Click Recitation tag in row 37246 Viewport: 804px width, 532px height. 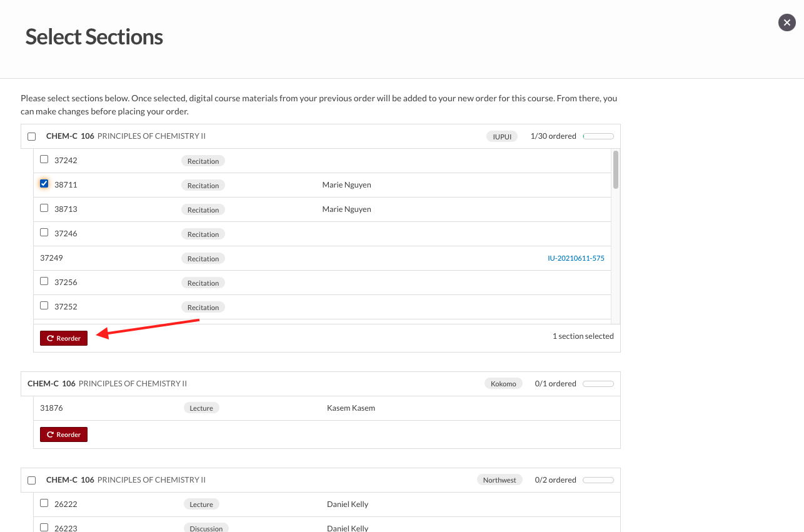point(203,234)
